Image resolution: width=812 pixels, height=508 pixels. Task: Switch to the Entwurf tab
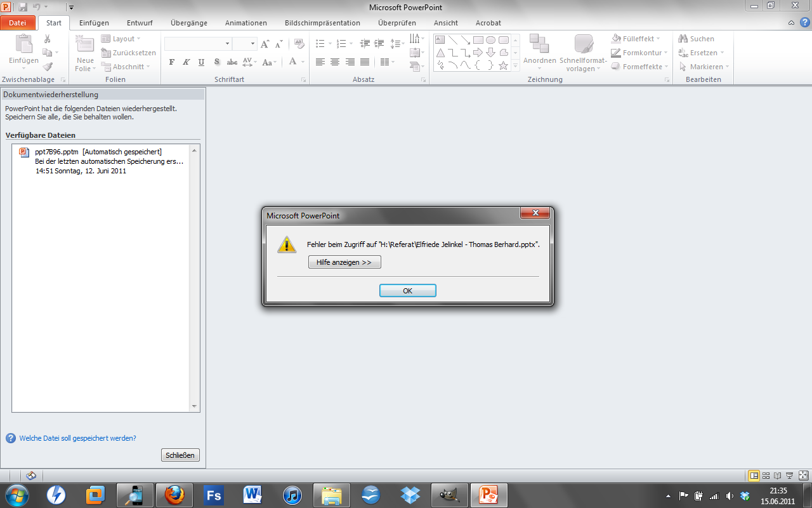pyautogui.click(x=140, y=23)
